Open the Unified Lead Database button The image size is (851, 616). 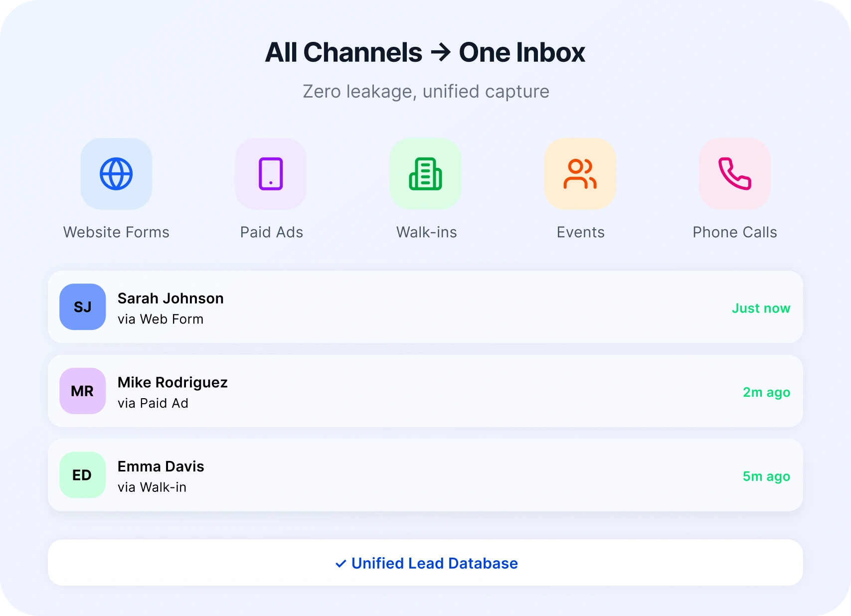[425, 563]
